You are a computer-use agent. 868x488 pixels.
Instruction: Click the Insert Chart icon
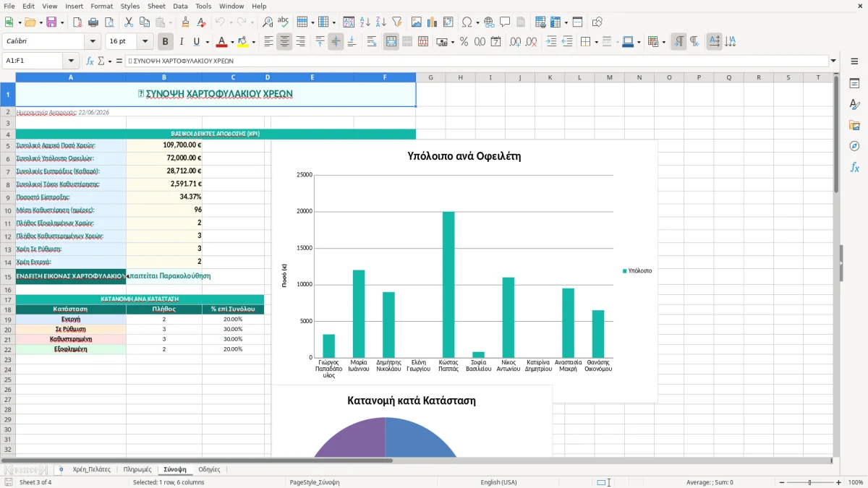[433, 22]
